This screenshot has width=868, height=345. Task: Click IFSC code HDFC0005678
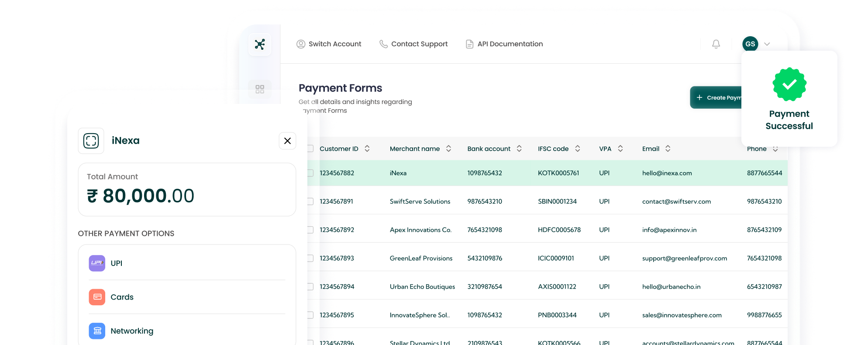tap(559, 230)
